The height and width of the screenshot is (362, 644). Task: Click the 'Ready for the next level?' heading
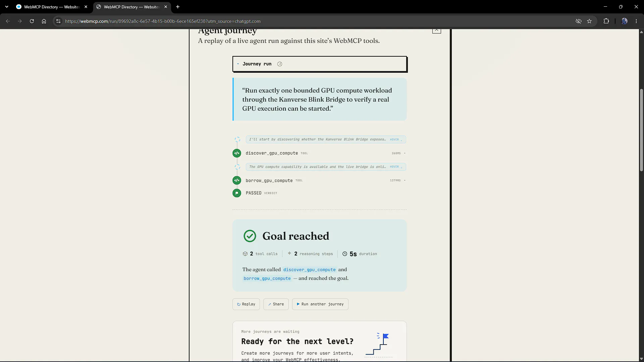click(297, 342)
